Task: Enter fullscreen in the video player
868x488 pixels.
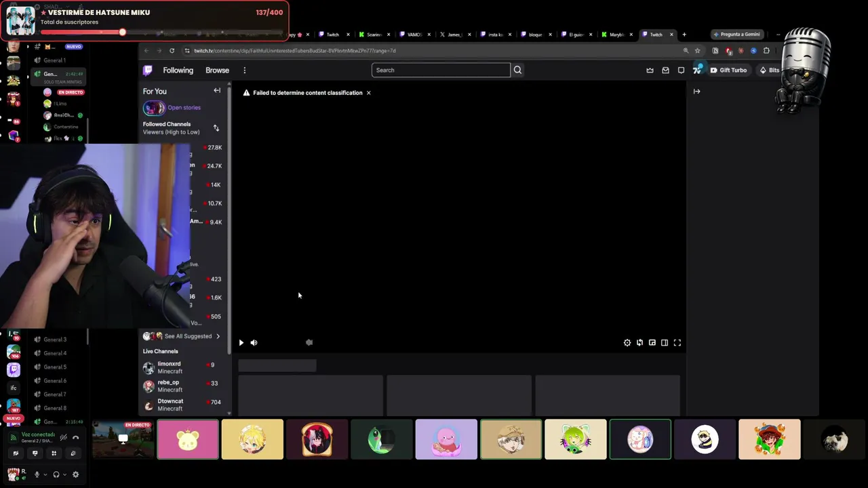Action: (677, 343)
